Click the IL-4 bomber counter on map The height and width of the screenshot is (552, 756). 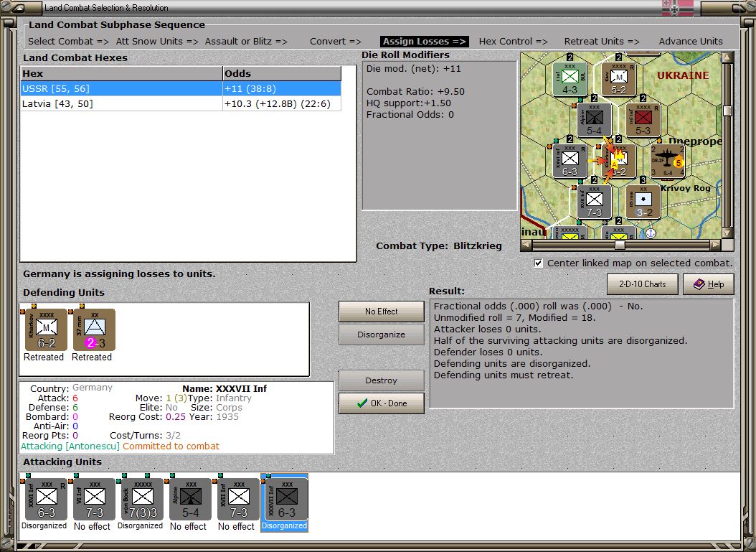667,162
